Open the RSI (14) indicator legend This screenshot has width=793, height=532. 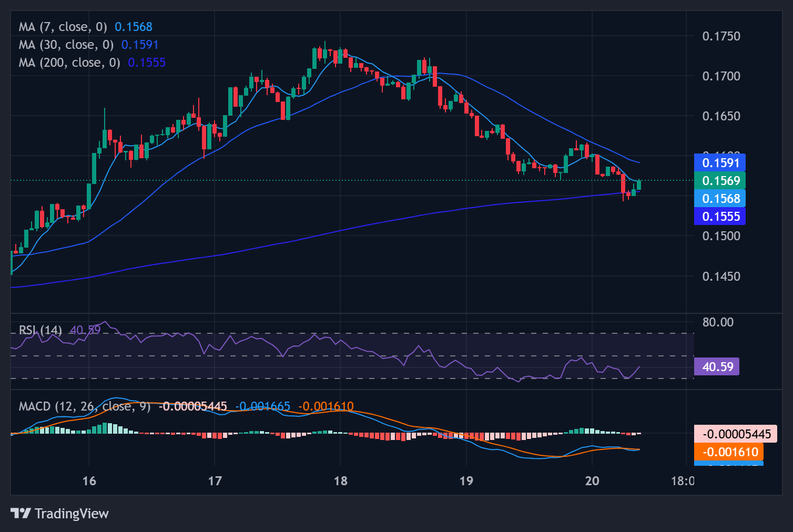coord(40,330)
